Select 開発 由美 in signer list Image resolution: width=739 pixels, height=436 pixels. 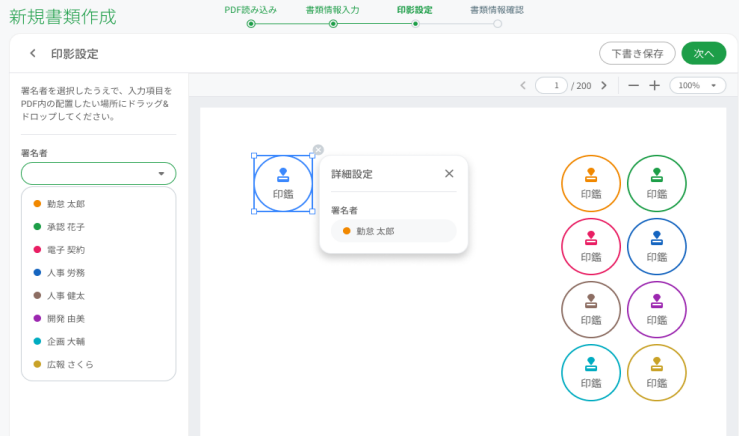[99, 319]
